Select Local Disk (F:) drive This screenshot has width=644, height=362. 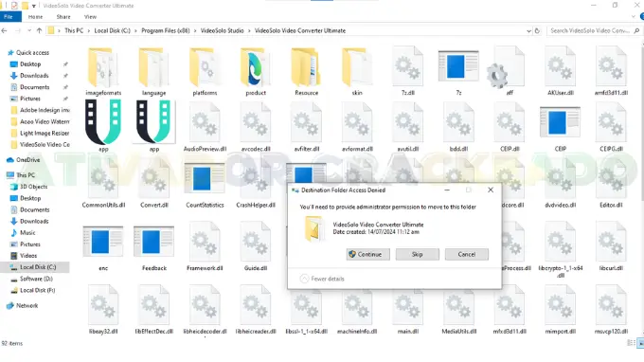pos(33,290)
